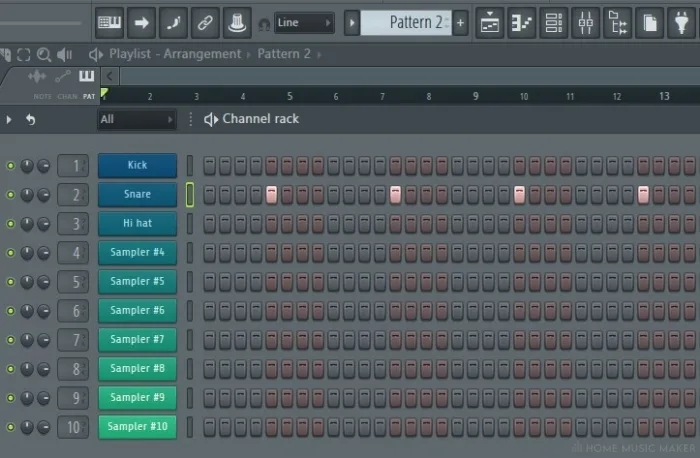Click Kick channel panning knob

coord(27,166)
